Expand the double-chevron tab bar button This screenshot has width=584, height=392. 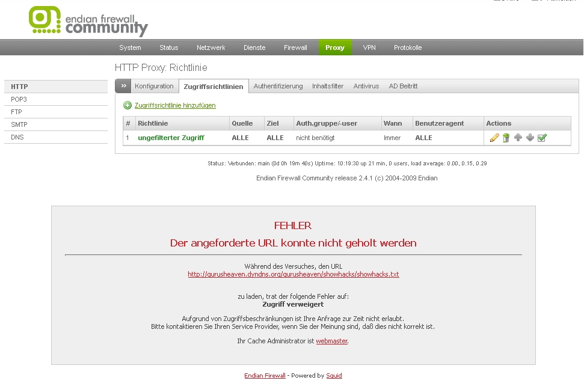click(x=123, y=86)
